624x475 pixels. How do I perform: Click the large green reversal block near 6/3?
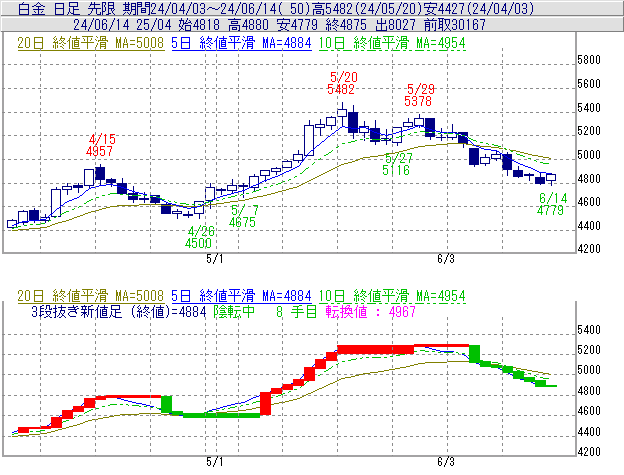(474, 354)
